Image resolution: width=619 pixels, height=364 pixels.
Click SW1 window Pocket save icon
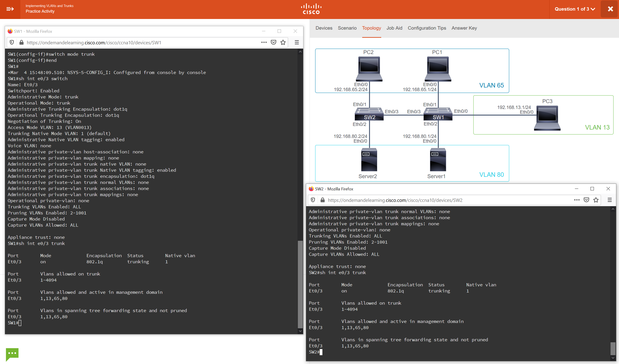click(x=273, y=43)
